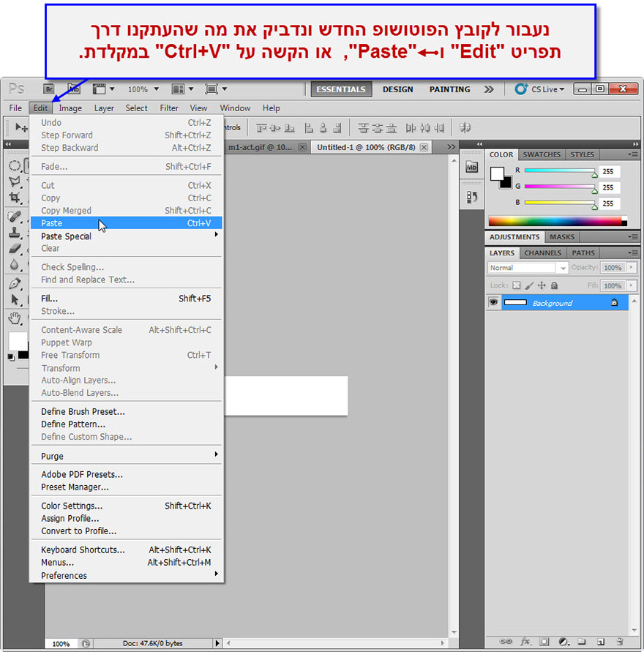
Task: Open the Arrange Documents dropdown
Action: click(x=183, y=89)
